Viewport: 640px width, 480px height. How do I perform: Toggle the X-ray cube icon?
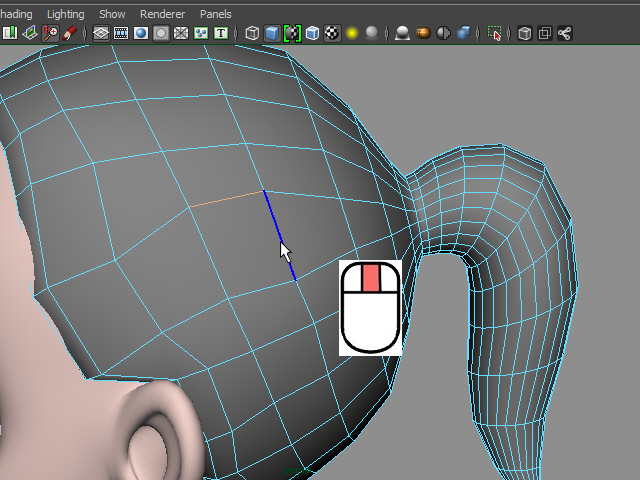tap(525, 33)
